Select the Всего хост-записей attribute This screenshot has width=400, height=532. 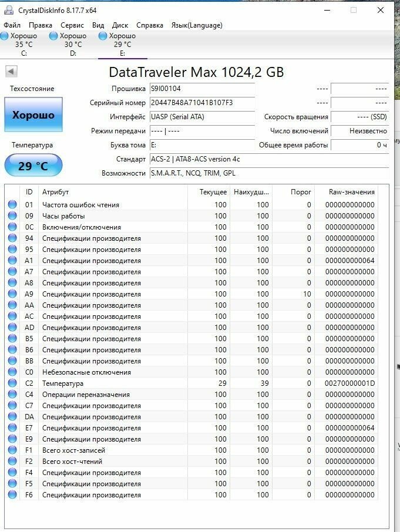pos(73,450)
